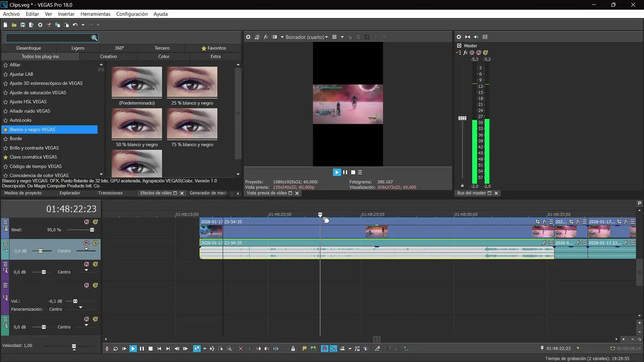Stop playback in the timeline transport
Image resolution: width=644 pixels, height=362 pixels.
coord(150,348)
